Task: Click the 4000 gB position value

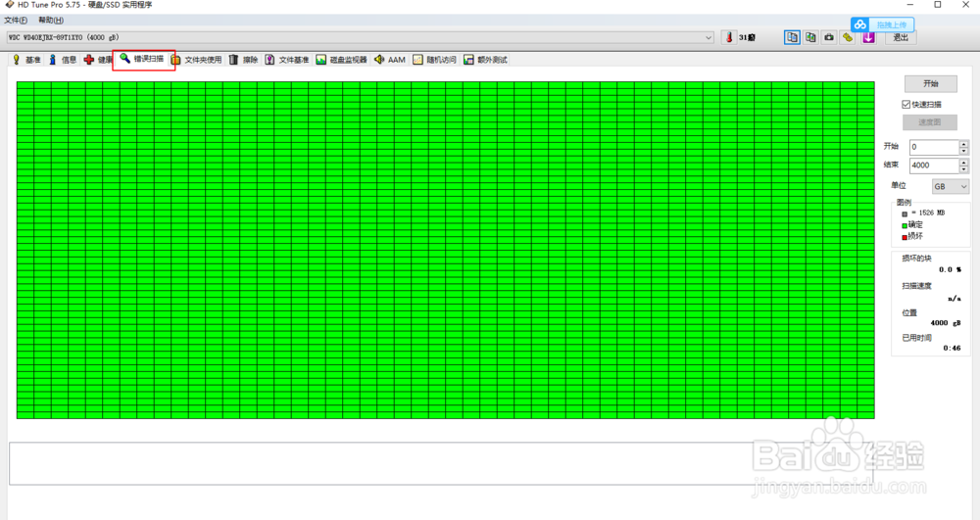Action: [x=946, y=323]
